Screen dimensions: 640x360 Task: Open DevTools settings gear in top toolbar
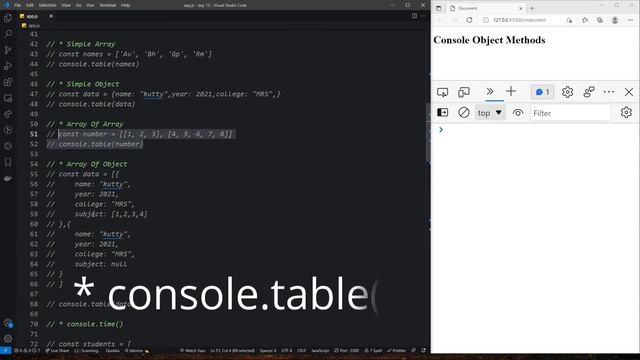567,92
